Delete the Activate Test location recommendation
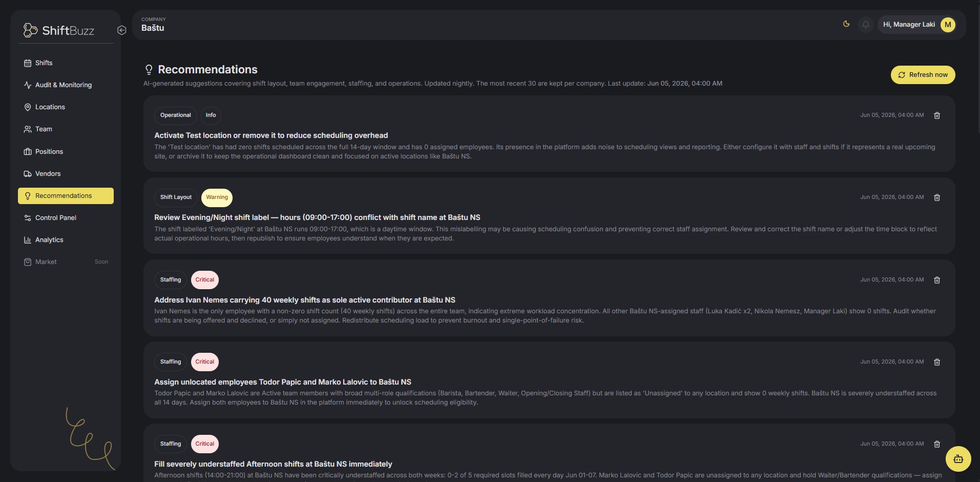980x482 pixels. (937, 115)
